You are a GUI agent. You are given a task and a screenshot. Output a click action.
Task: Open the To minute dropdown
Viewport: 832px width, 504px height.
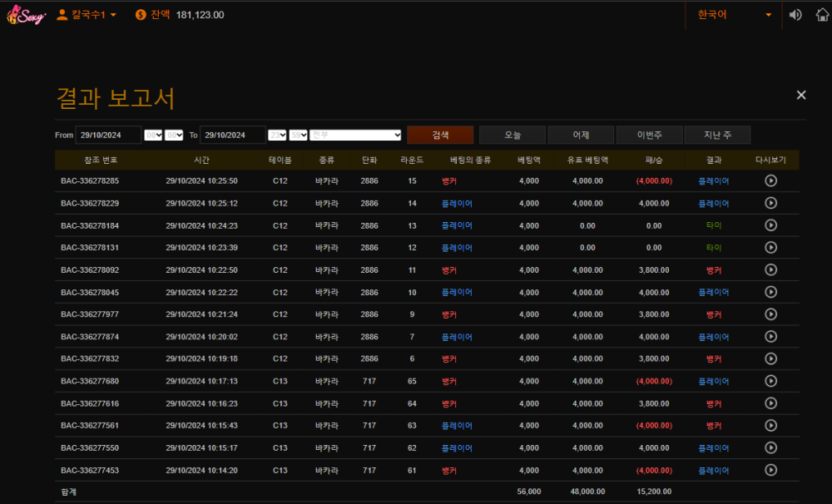298,135
